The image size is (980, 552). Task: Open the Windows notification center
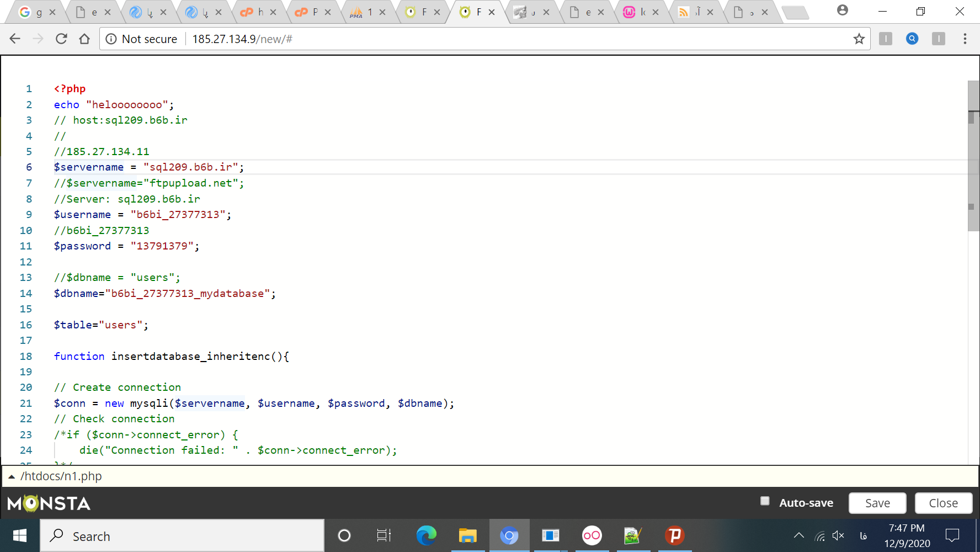coord(952,535)
